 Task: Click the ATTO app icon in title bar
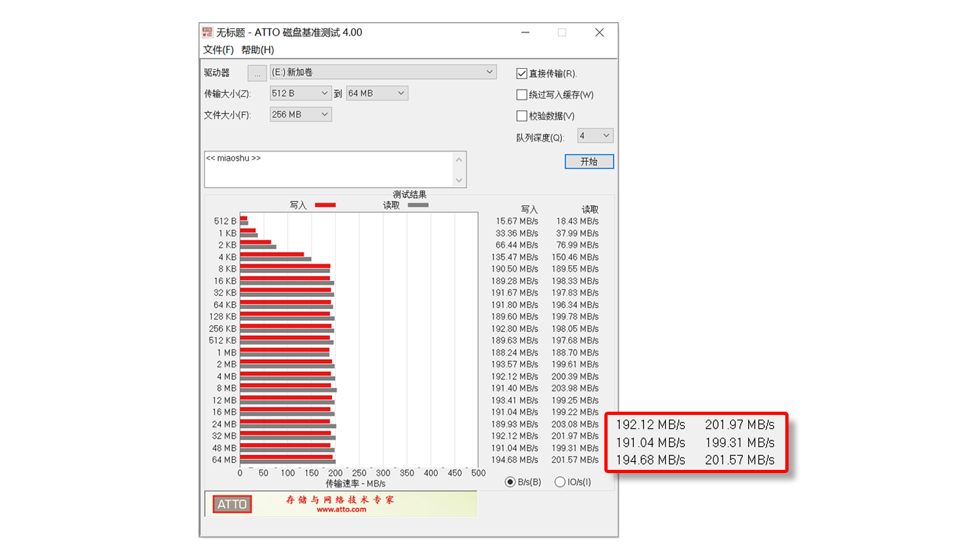point(208,32)
